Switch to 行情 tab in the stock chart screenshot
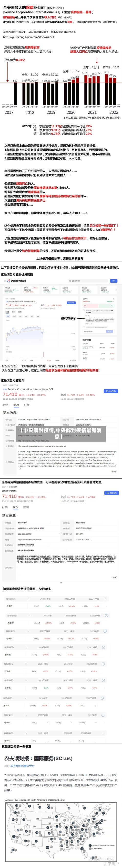The image size is (122, 868). [7, 312]
